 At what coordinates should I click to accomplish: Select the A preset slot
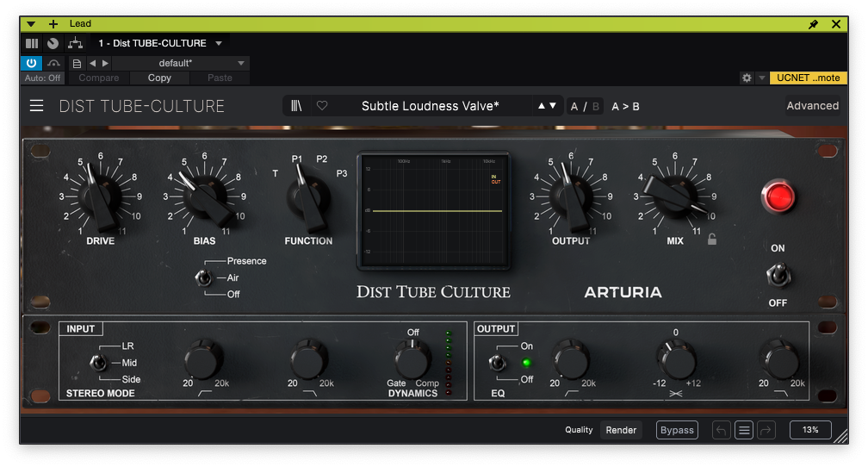(x=574, y=106)
